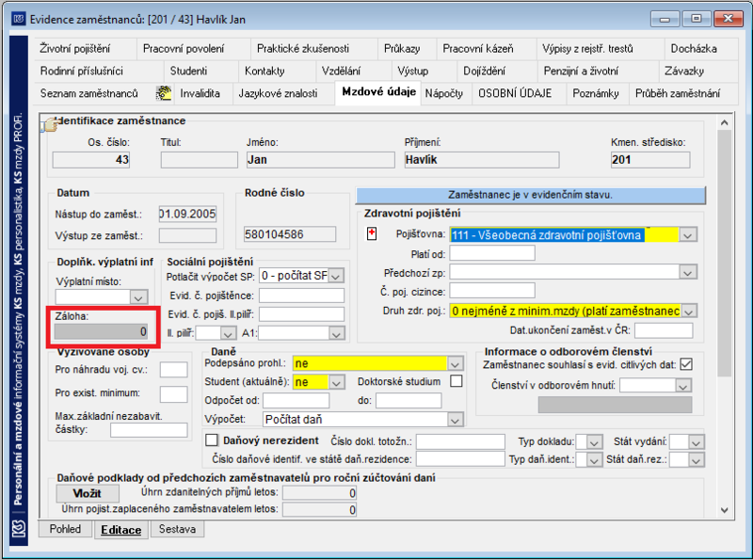Click the Záloha input field
Image resolution: width=753 pixels, height=560 pixels.
coord(101,331)
